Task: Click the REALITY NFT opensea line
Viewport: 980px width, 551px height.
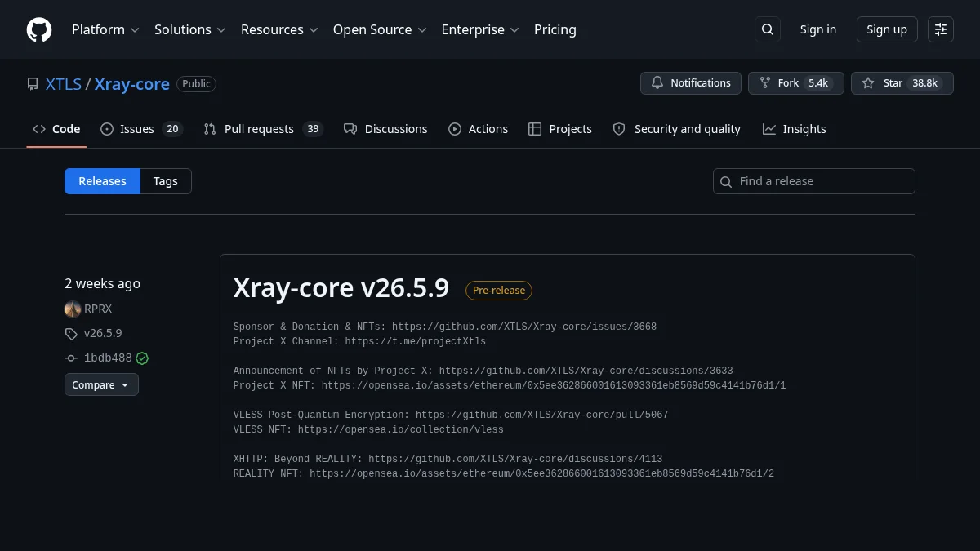Action: (504, 473)
